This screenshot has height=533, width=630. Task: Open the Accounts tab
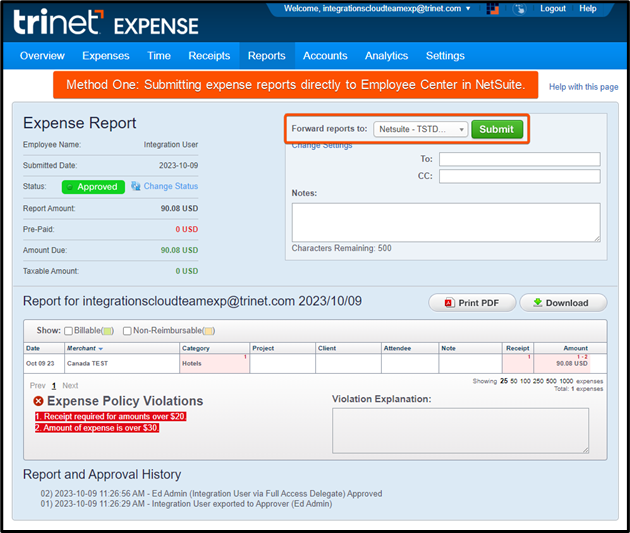pyautogui.click(x=325, y=55)
